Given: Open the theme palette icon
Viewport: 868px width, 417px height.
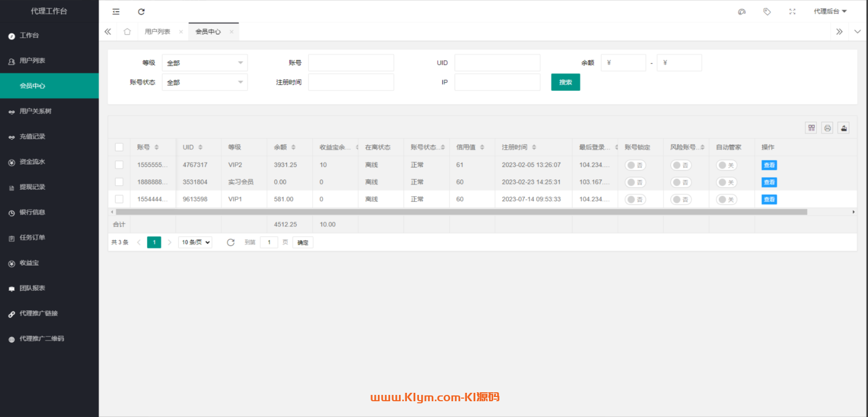Looking at the screenshot, I should [x=742, y=12].
